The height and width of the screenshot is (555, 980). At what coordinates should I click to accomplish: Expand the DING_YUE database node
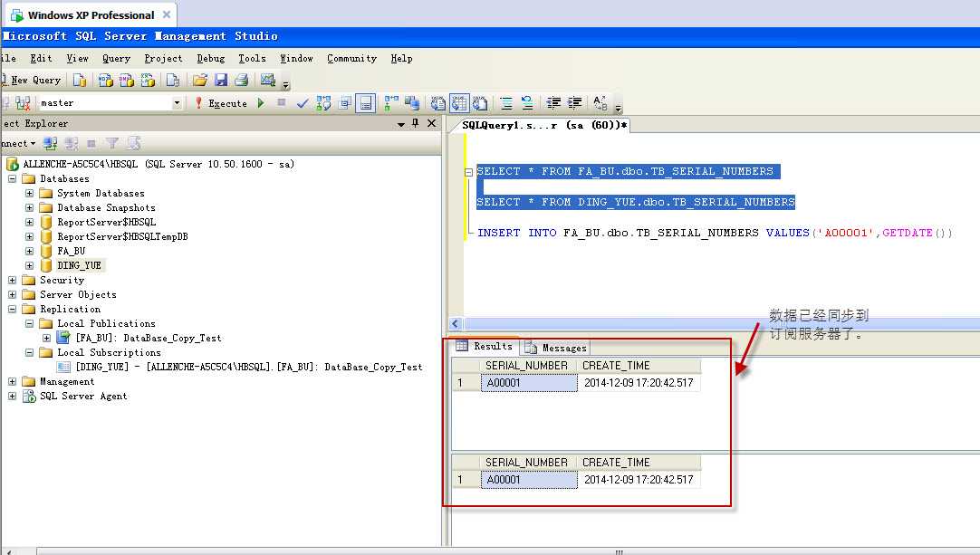pyautogui.click(x=29, y=265)
